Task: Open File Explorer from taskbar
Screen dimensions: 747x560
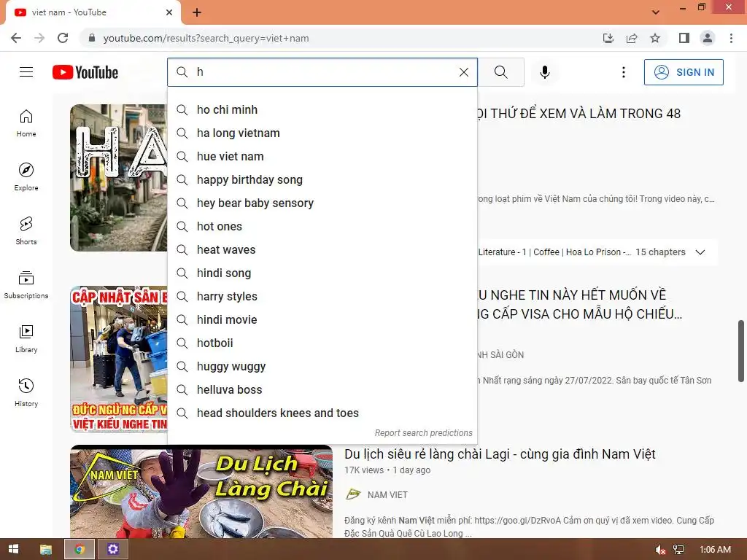Action: [46, 550]
